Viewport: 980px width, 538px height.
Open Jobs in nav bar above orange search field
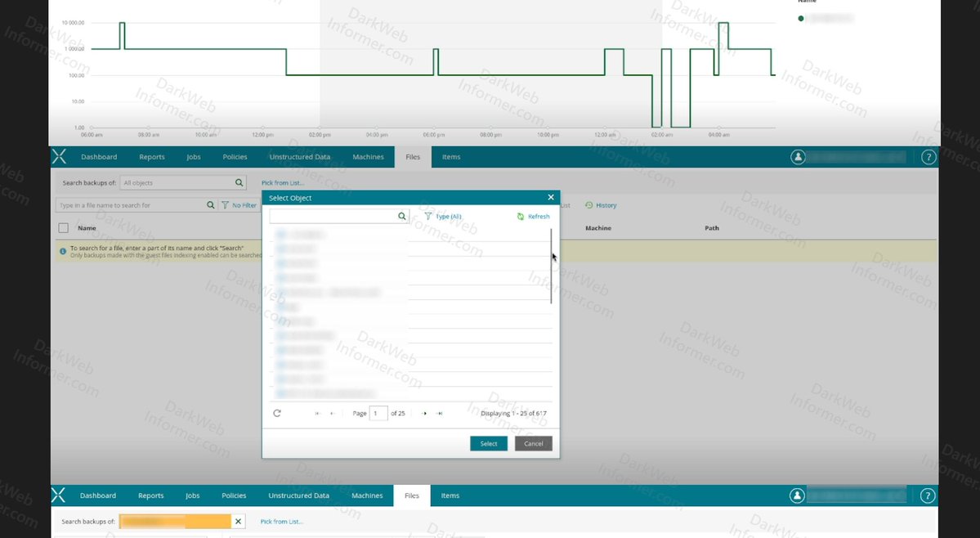coord(193,495)
